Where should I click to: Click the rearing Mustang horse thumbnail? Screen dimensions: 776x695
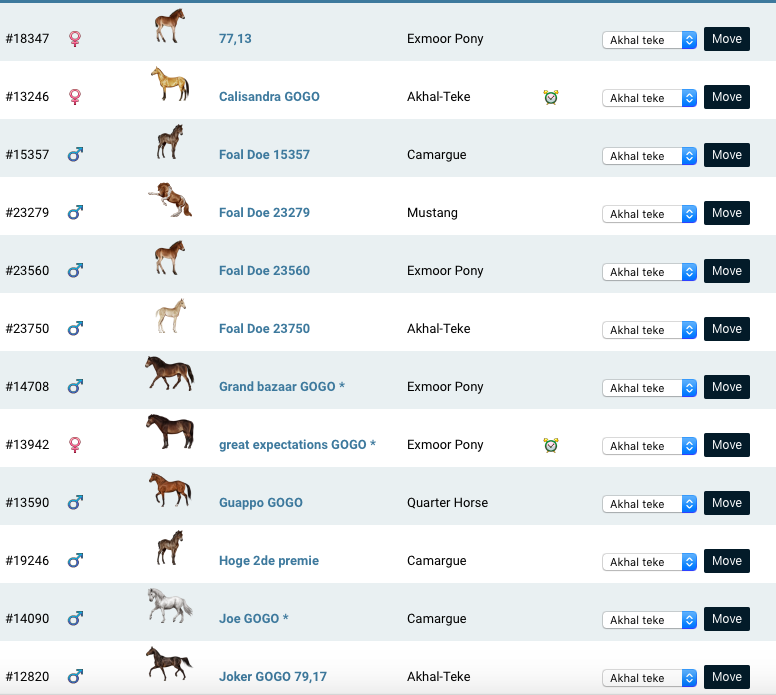tap(169, 201)
